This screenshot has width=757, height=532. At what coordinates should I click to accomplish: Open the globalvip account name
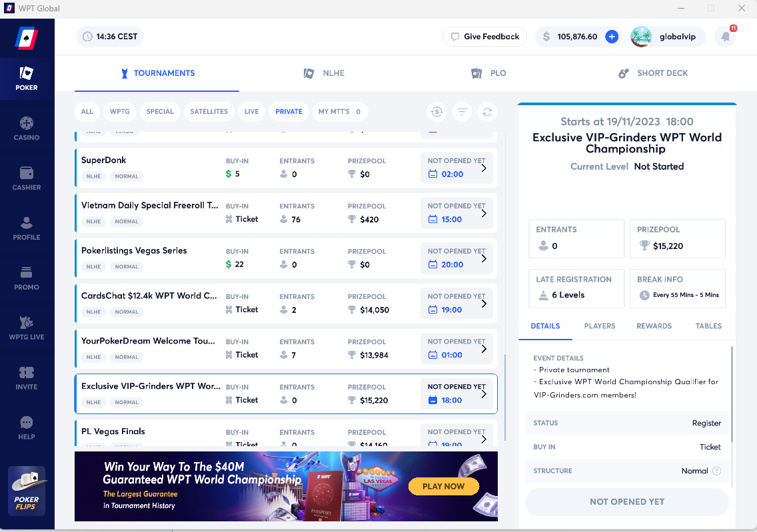(x=677, y=37)
